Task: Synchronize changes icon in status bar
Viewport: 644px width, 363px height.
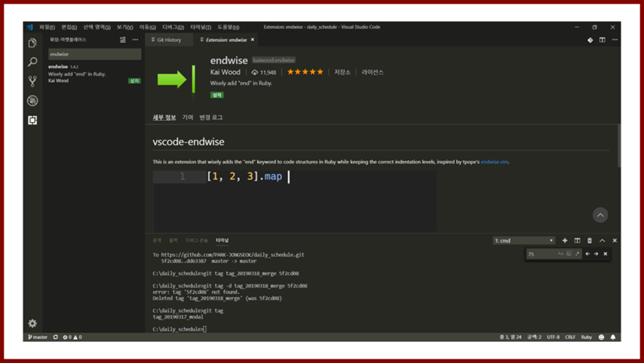Action: pyautogui.click(x=55, y=337)
